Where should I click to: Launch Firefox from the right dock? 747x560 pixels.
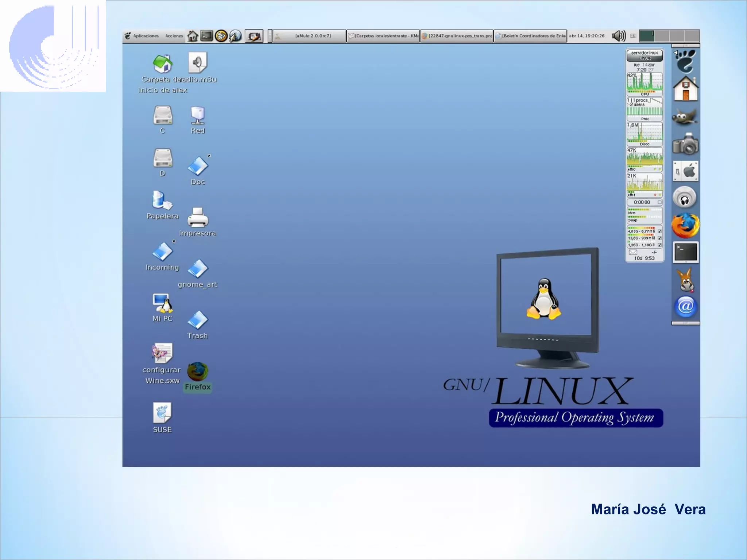pos(685,225)
